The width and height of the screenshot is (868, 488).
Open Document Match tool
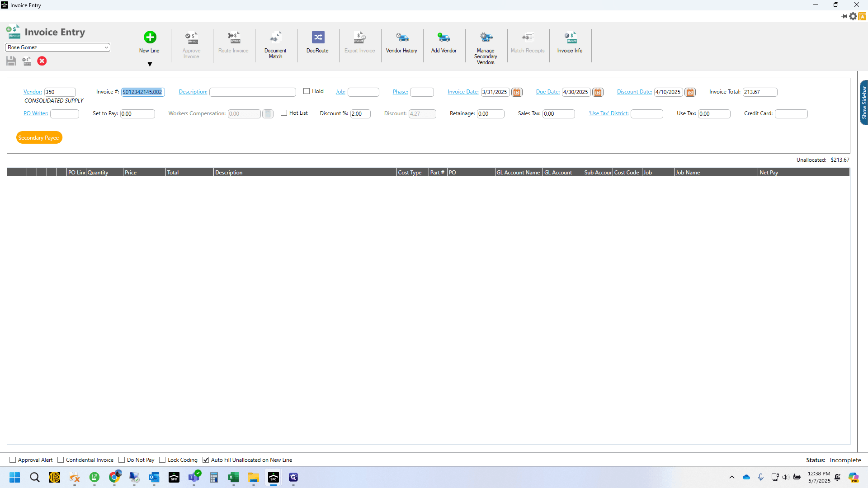click(275, 45)
